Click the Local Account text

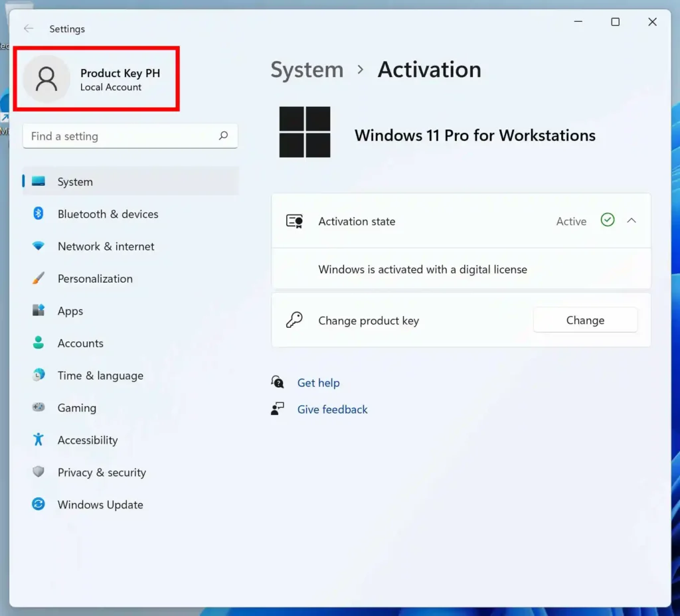(x=111, y=87)
